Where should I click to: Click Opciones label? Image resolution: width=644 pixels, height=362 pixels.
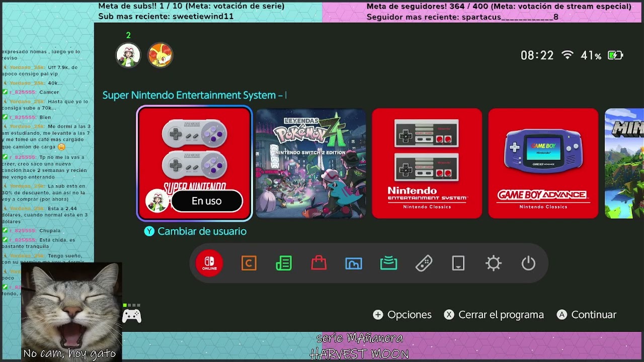click(x=410, y=315)
